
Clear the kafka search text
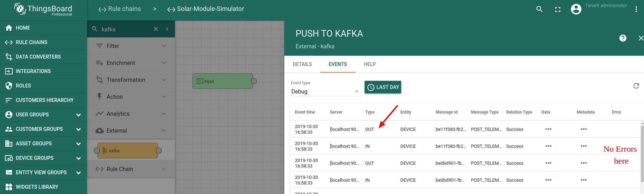pyautogui.click(x=156, y=29)
